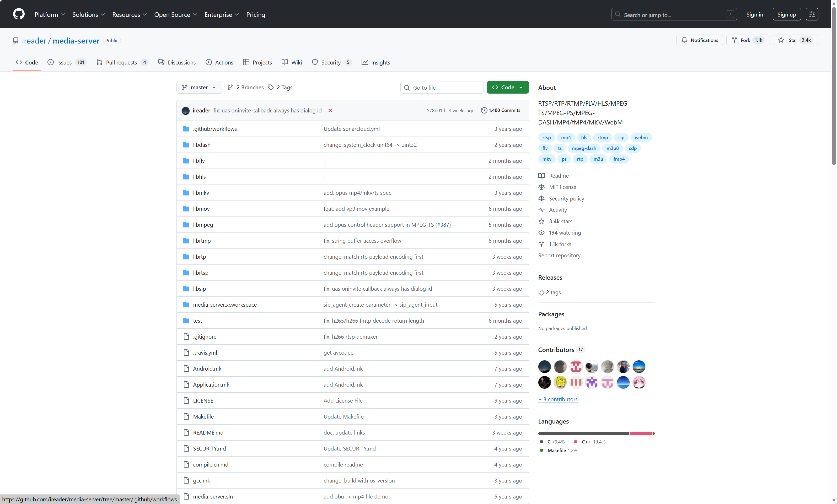Open the Actions tab
This screenshot has height=504, width=837.
219,62
